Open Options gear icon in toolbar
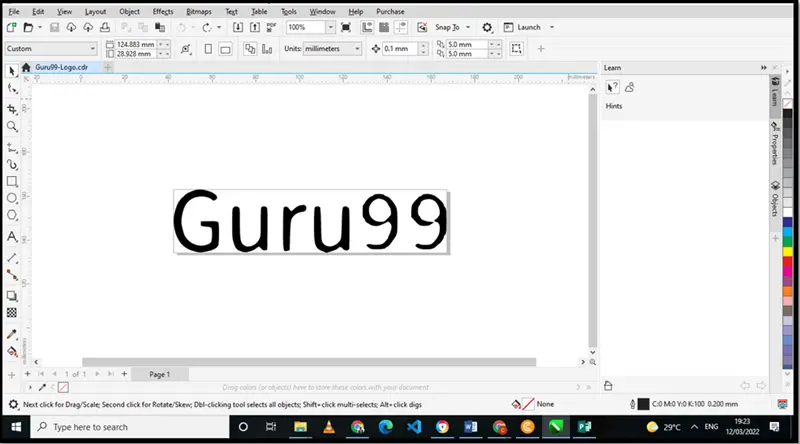 tap(487, 28)
